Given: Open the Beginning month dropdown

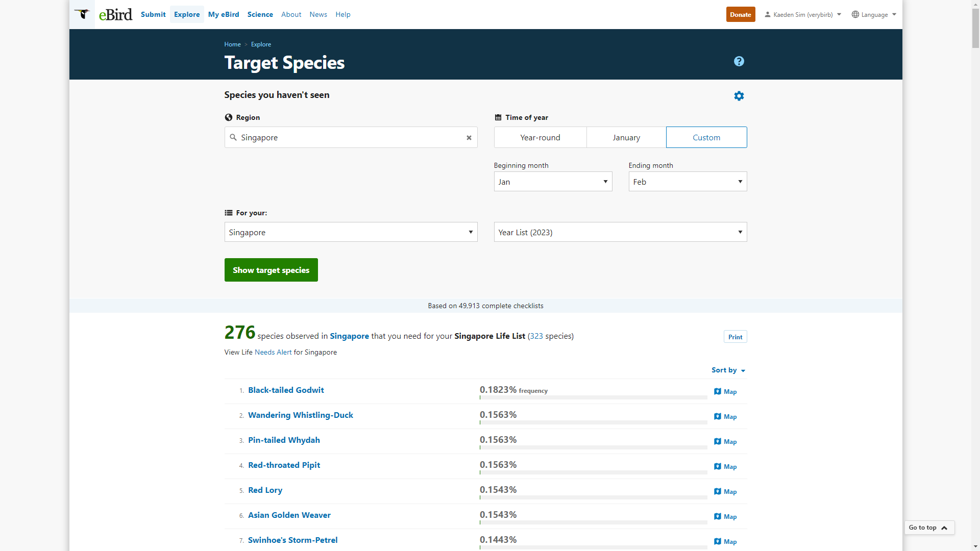Looking at the screenshot, I should [553, 182].
